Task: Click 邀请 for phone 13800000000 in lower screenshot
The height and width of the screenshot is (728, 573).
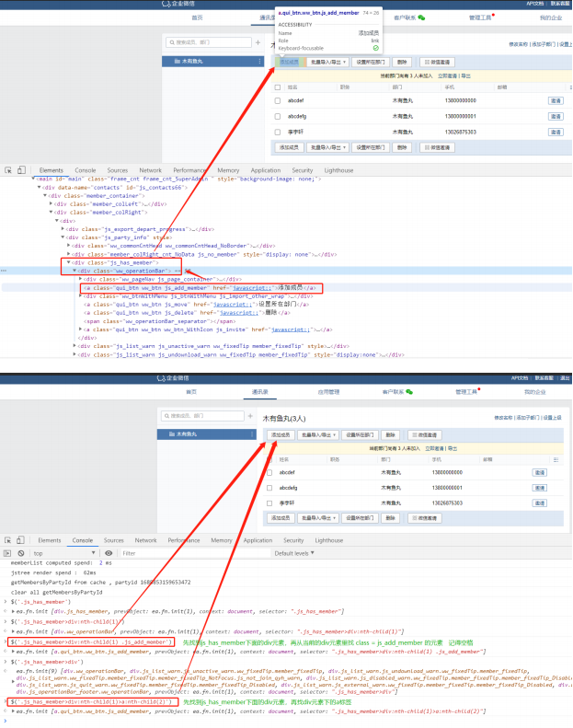Action: 539,473
